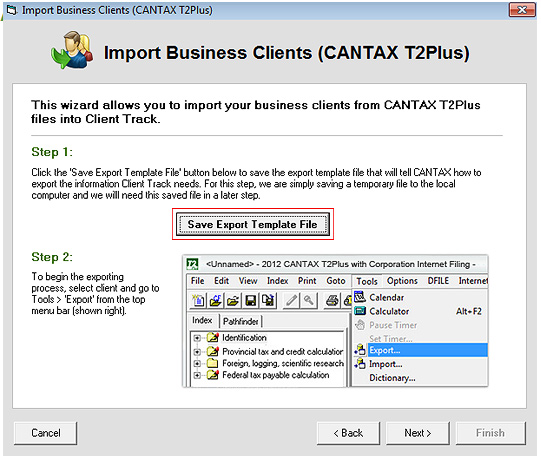
Task: Click the open folder icon in CANTAX illustration
Action: (x=234, y=302)
